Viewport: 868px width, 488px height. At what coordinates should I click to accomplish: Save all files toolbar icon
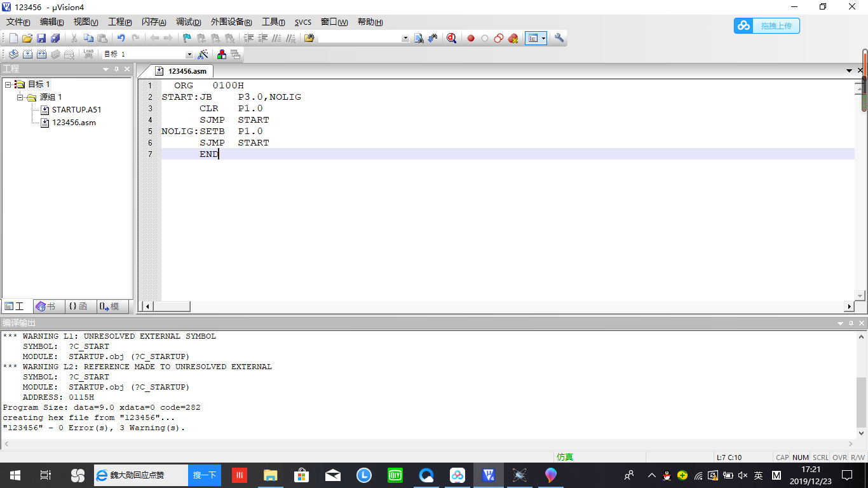pos(55,38)
